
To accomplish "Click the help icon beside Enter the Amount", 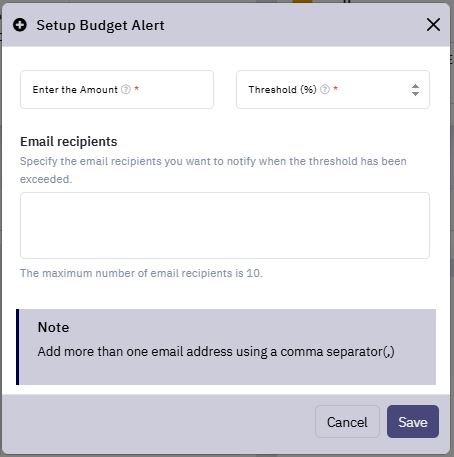I will [x=126, y=89].
